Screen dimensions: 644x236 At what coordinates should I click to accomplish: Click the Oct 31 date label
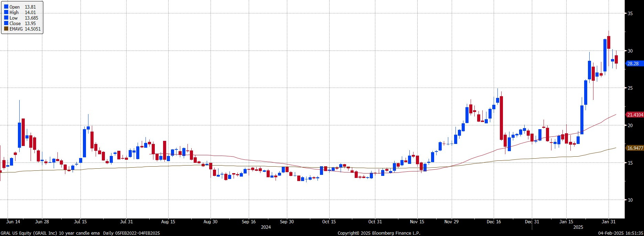[375, 222]
